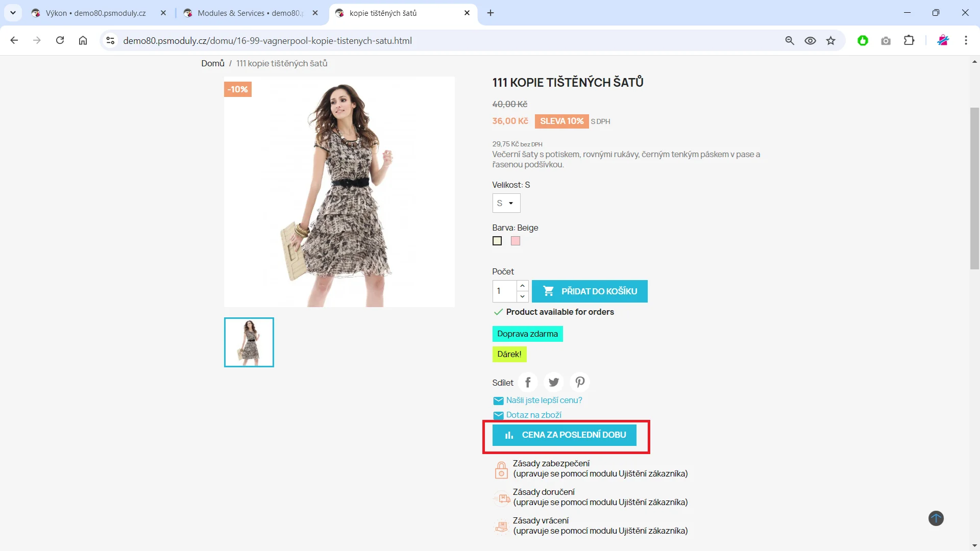Switch to Výkon demo80.psmoduly.cz tab
This screenshot has width=980, height=551.
point(95,13)
